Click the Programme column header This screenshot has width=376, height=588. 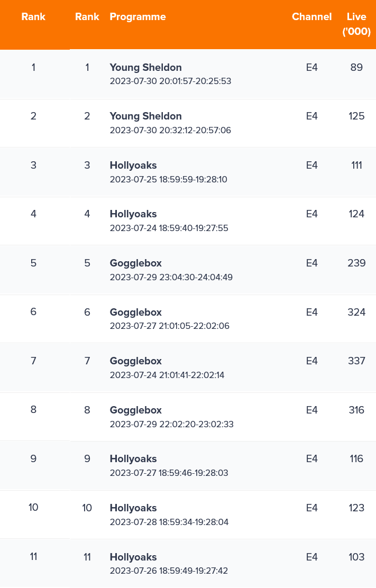[137, 17]
